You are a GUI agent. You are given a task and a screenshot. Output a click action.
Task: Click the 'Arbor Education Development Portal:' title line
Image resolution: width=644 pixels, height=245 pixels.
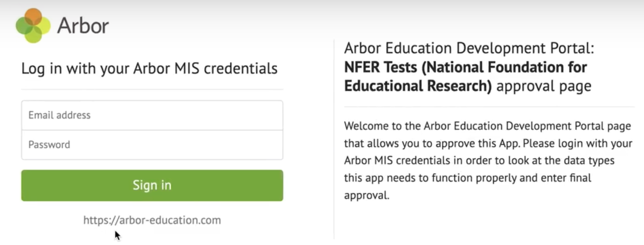tap(469, 48)
